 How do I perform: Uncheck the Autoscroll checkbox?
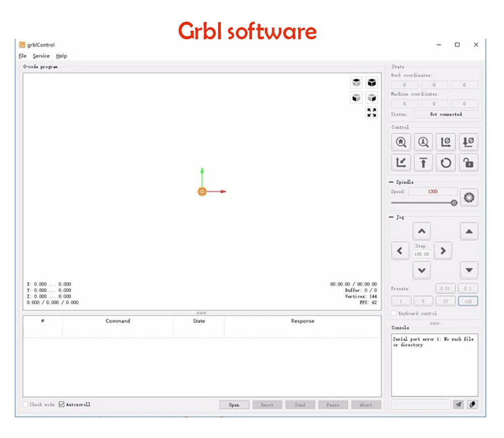(61, 404)
